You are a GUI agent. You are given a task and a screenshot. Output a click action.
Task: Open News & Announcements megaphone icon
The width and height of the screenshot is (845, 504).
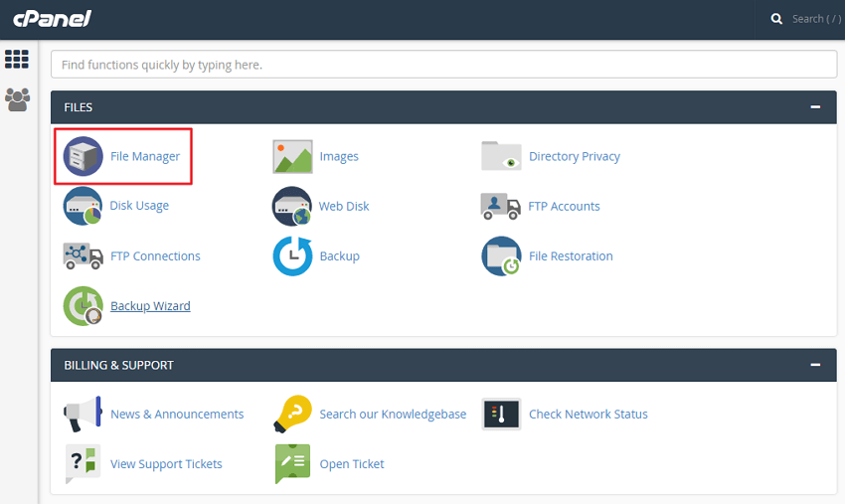point(83,414)
